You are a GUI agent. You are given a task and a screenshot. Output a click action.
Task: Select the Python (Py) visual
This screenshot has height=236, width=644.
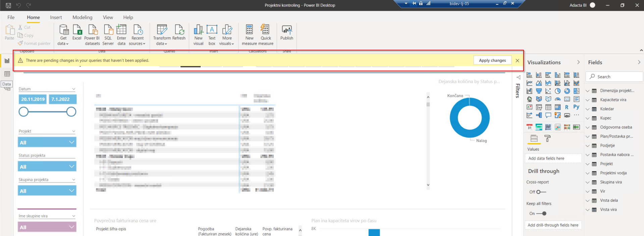click(576, 107)
